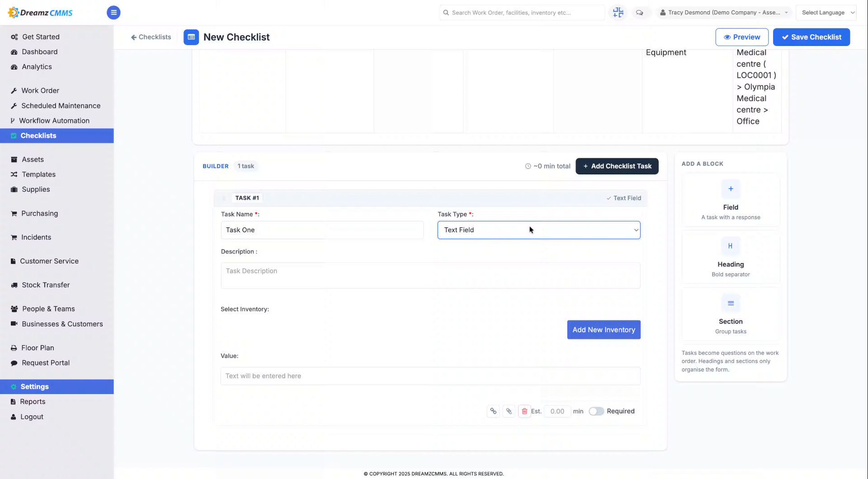This screenshot has width=868, height=479.
Task: Click the Value text input
Action: click(x=430, y=376)
